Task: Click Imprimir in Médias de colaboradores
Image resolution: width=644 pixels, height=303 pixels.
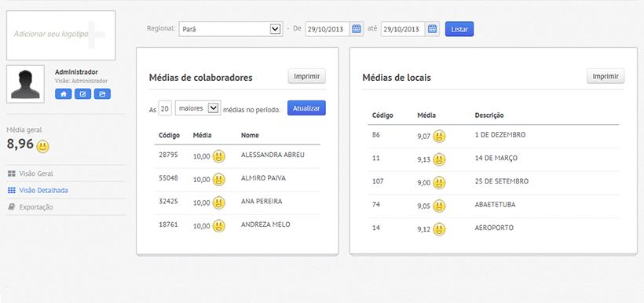Action: tap(307, 76)
